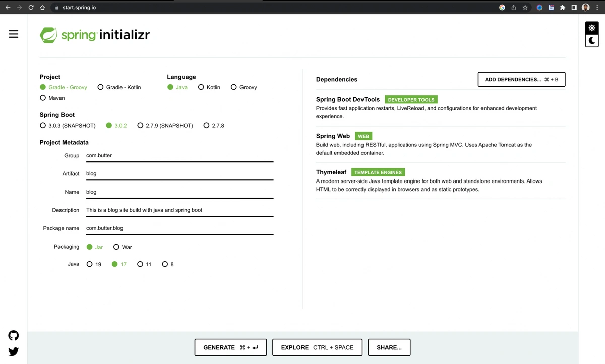Click the Package name input field
Image resolution: width=605 pixels, height=364 pixels.
tap(179, 228)
